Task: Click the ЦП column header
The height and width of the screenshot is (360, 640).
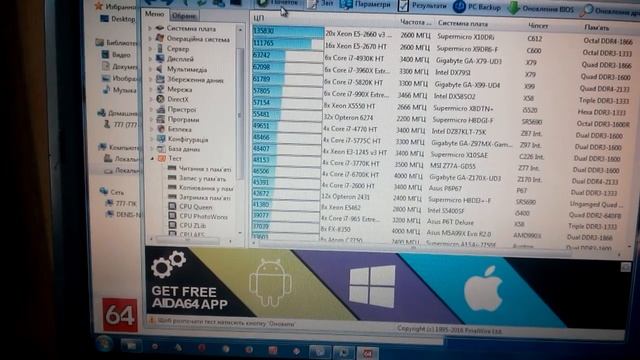Action: (x=259, y=18)
